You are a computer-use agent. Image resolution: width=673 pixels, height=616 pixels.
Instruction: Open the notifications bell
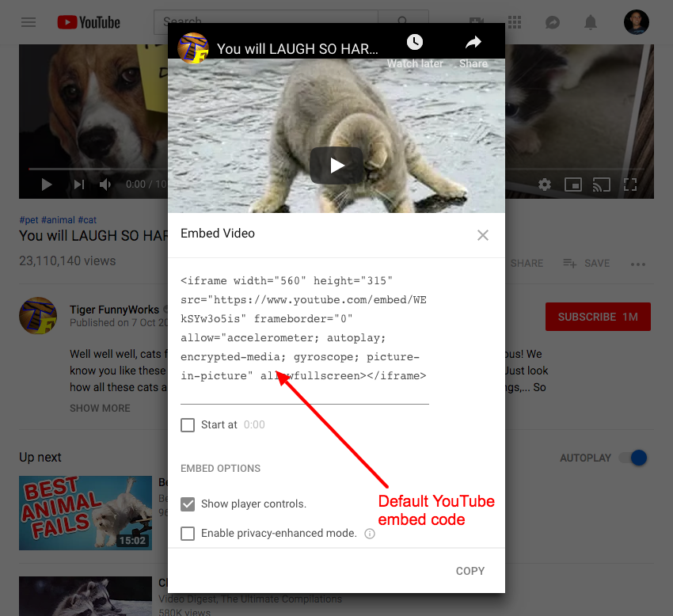coord(591,22)
